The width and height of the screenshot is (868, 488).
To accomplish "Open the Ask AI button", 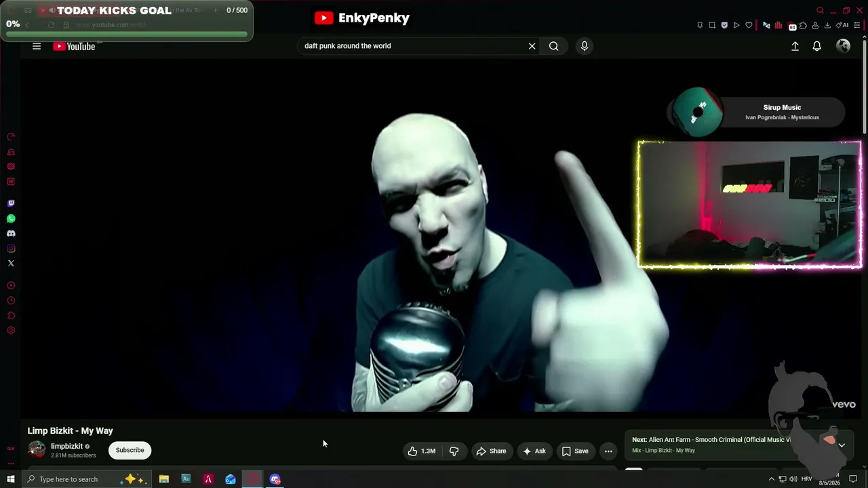I will (x=534, y=451).
